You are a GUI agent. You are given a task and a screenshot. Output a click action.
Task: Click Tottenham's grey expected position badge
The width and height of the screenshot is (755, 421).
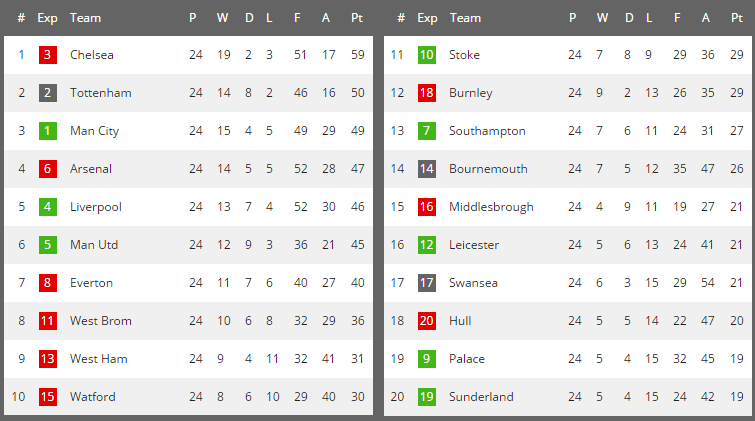pos(48,93)
